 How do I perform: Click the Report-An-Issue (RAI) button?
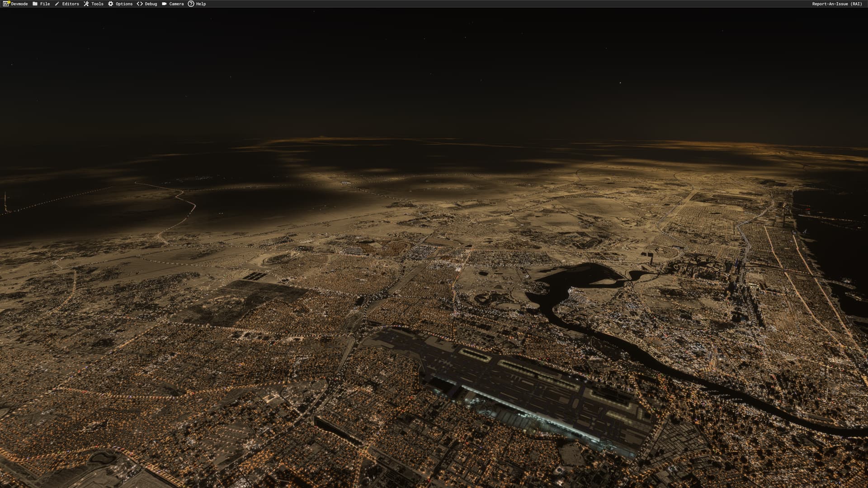(x=837, y=4)
